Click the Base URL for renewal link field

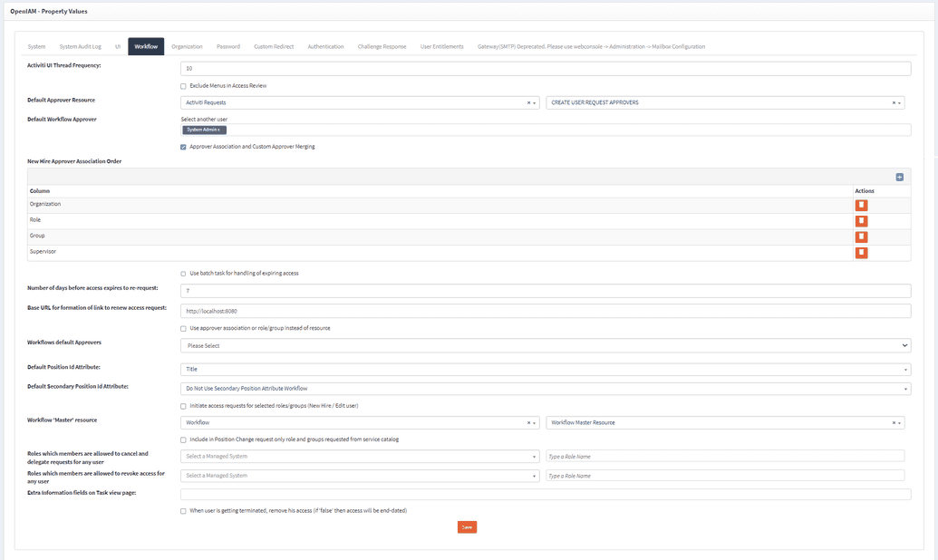click(544, 309)
